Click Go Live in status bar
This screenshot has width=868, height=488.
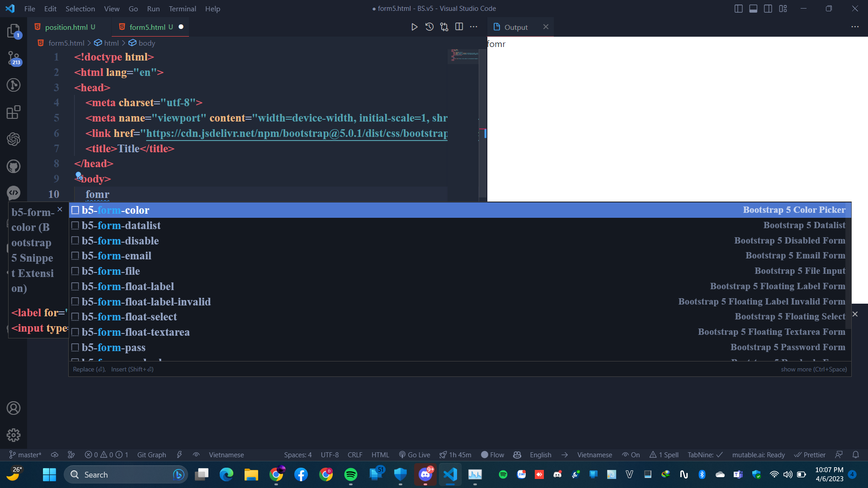[x=415, y=455]
